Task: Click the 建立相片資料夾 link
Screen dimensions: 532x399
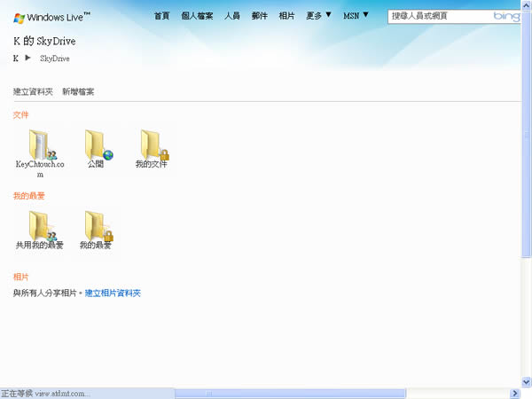Action: [113, 293]
